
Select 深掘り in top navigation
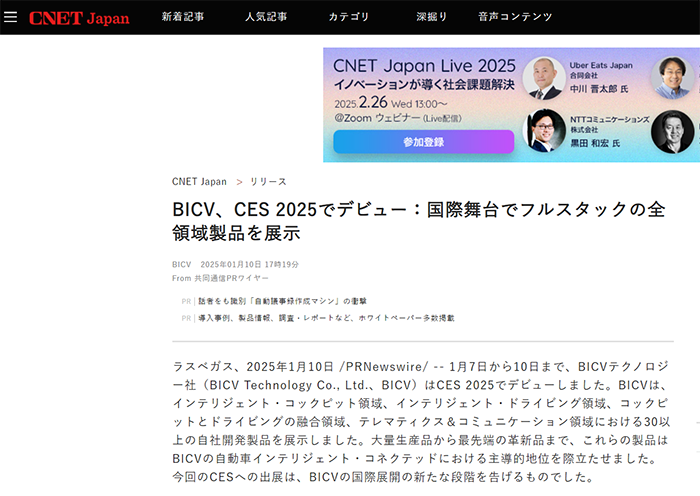(x=432, y=17)
